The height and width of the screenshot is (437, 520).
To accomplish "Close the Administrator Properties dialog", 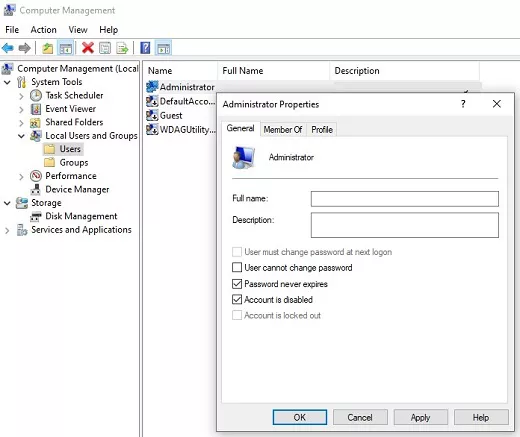I will coord(497,104).
